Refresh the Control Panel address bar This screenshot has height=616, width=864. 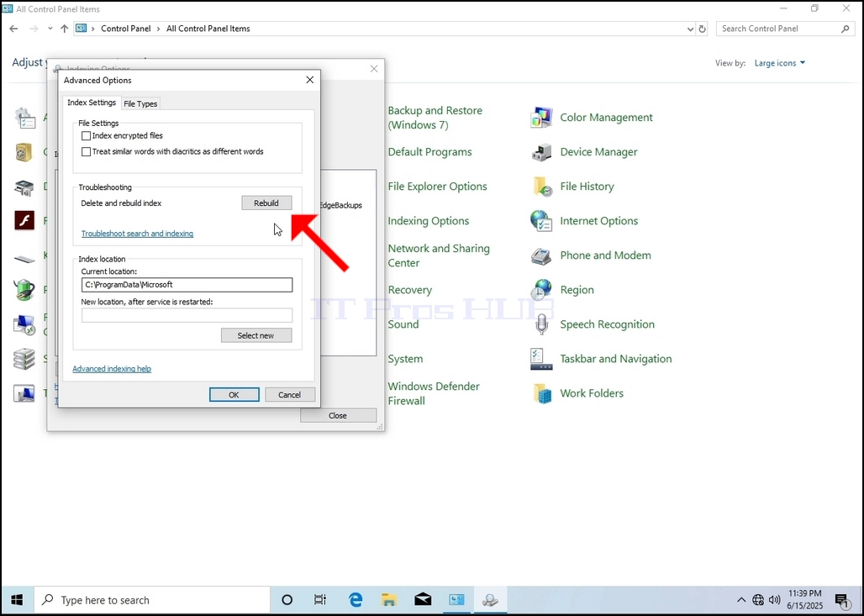(702, 29)
